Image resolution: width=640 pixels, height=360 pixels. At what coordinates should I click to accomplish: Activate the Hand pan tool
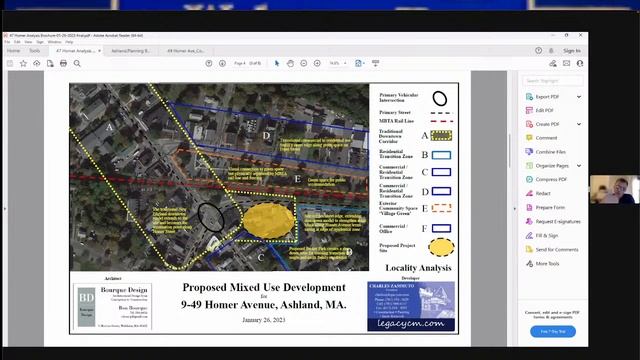[290, 63]
